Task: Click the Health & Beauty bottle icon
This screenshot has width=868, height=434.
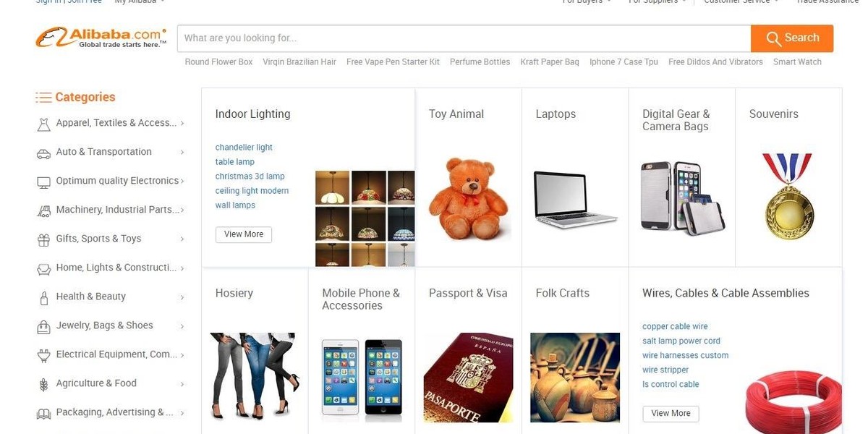Action: [43, 297]
